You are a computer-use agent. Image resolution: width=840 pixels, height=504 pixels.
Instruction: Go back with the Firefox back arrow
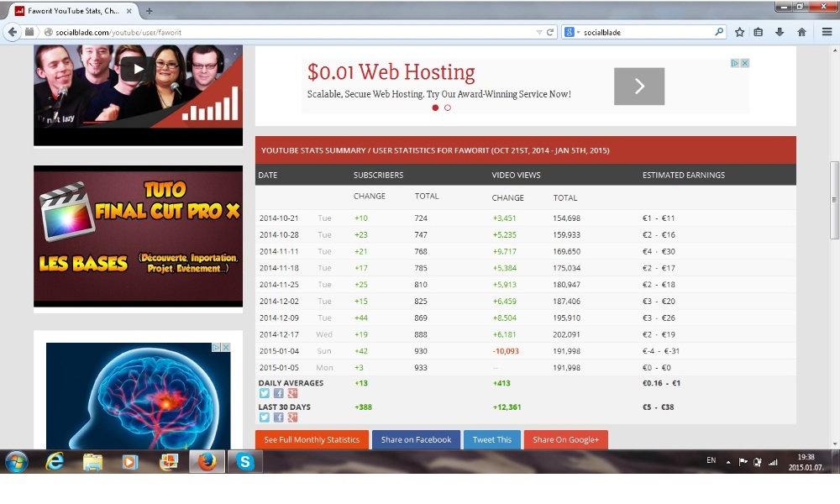click(13, 32)
